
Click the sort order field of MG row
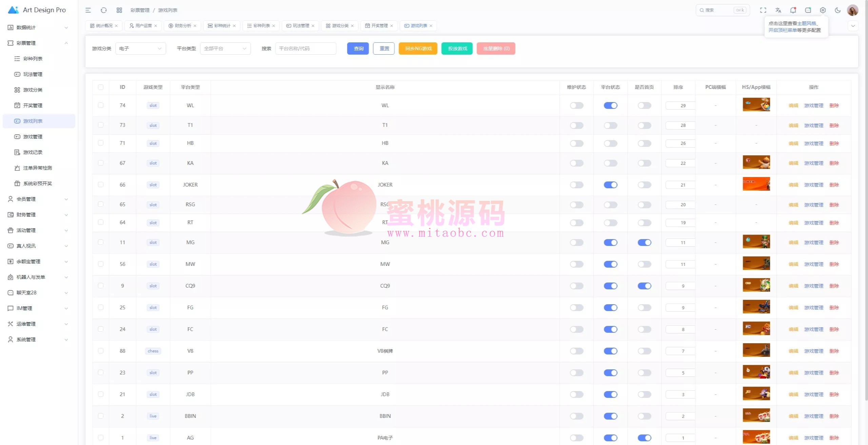682,243
